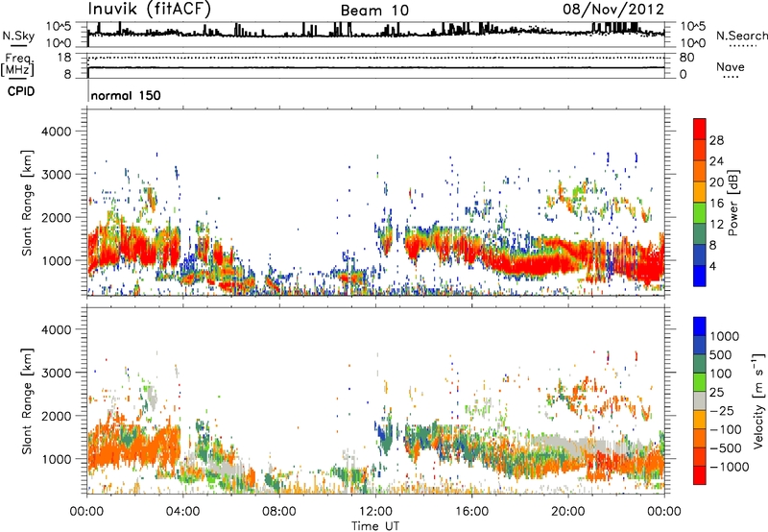Click the "-500" label on the velocity scale
Image resolution: width=768 pixels, height=532 pixels.
pos(726,447)
